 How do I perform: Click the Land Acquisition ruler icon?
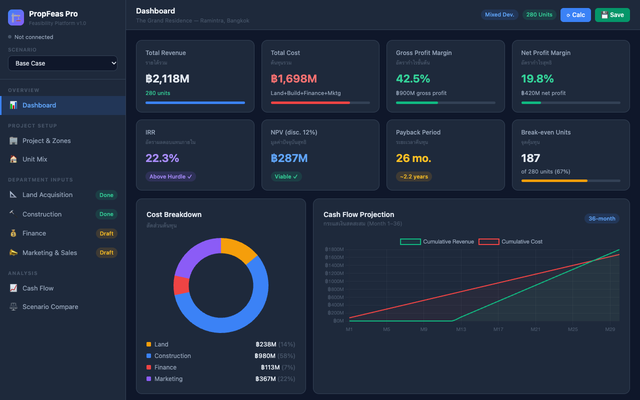[x=13, y=195]
